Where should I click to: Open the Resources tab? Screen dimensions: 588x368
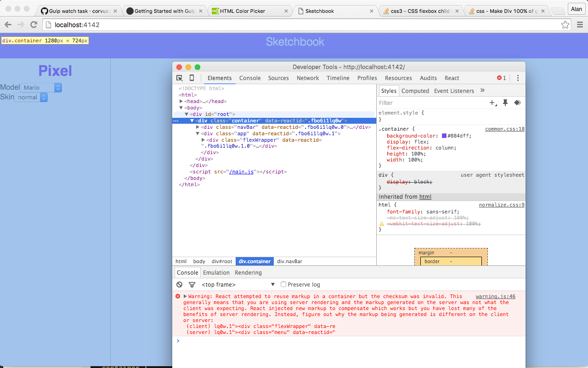pos(398,78)
